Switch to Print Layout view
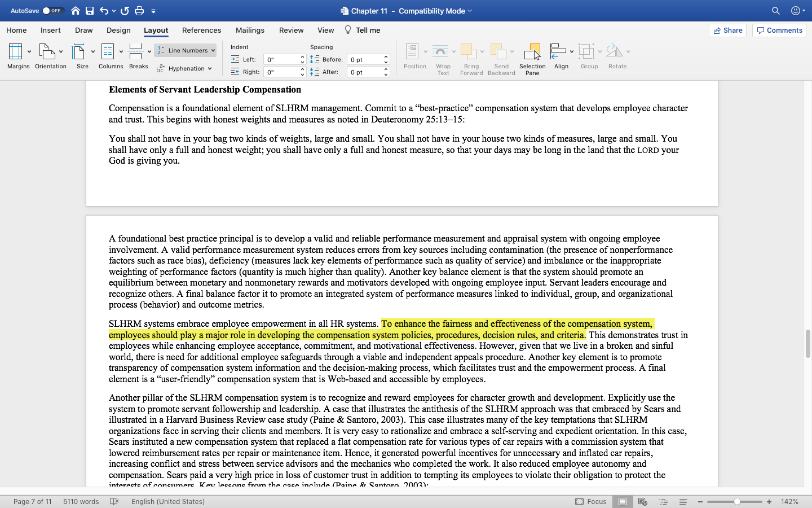 623,501
